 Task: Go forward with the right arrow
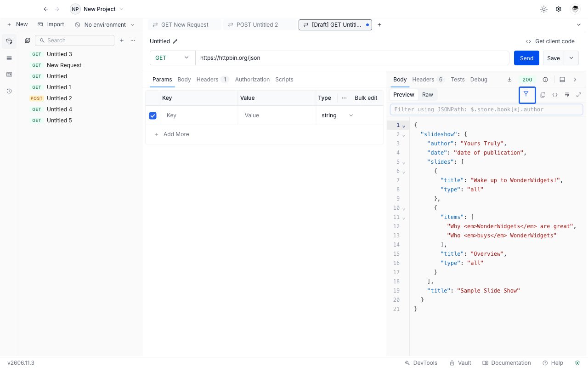[x=57, y=9]
